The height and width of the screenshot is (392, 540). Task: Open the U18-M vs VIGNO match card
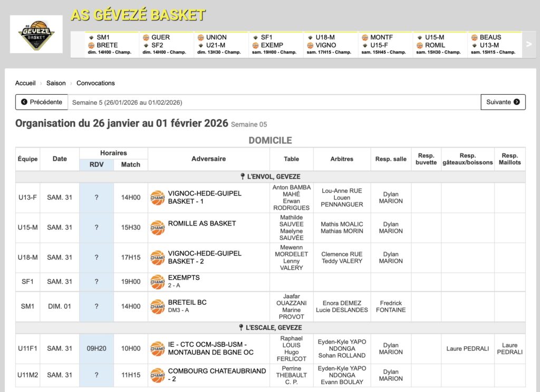331,45
